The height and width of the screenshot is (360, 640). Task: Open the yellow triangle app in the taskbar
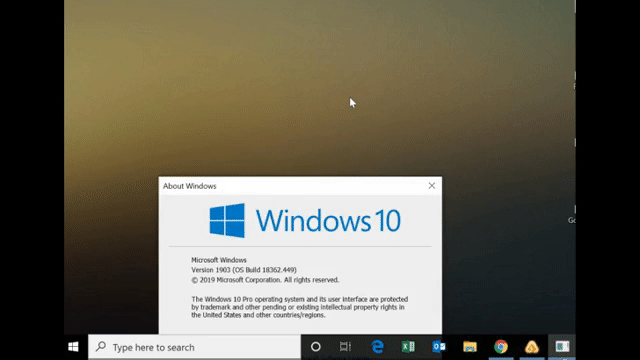click(531, 347)
